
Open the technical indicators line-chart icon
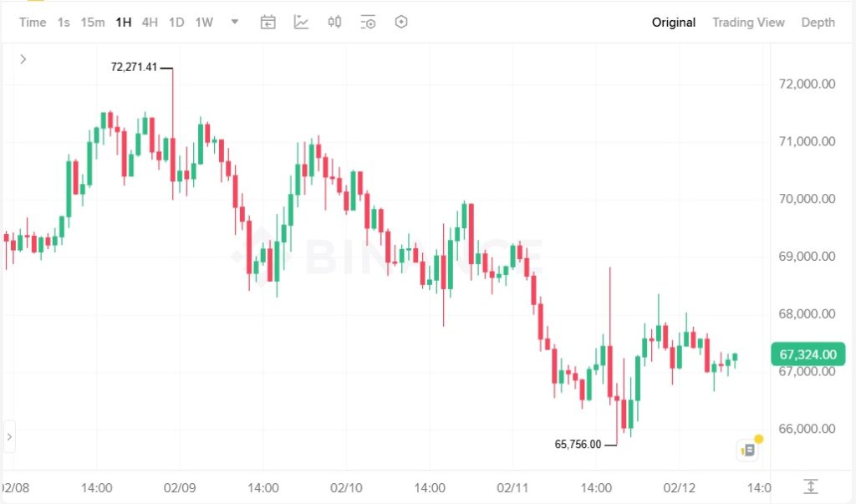[301, 23]
